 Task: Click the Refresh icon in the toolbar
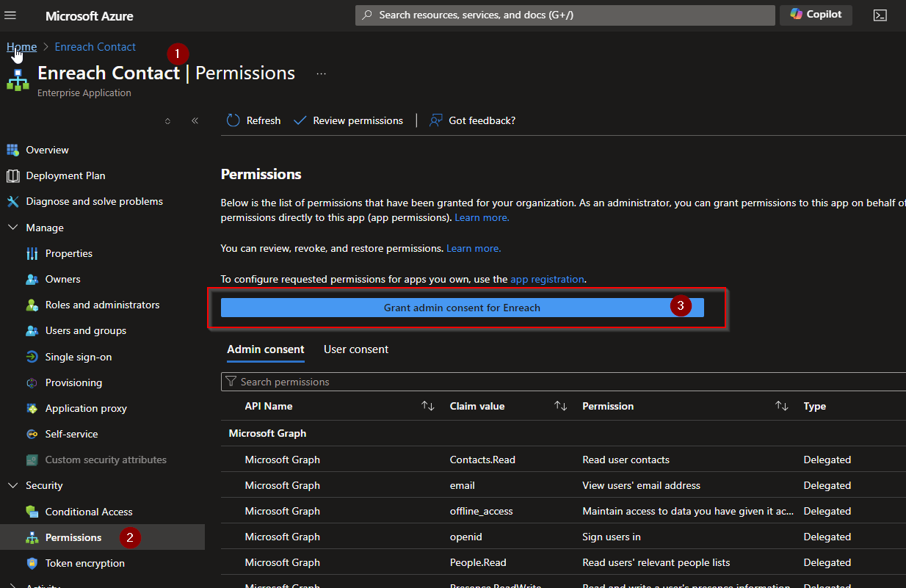point(233,120)
